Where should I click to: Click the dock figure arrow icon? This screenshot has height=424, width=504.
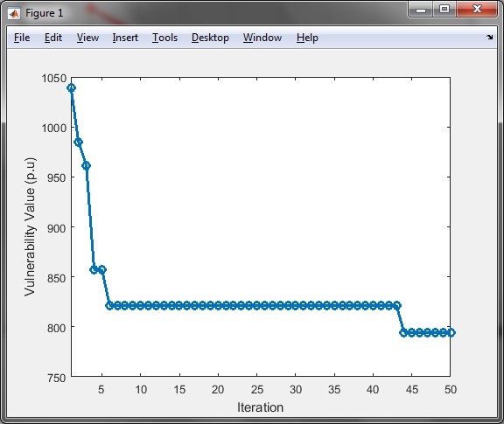(489, 38)
